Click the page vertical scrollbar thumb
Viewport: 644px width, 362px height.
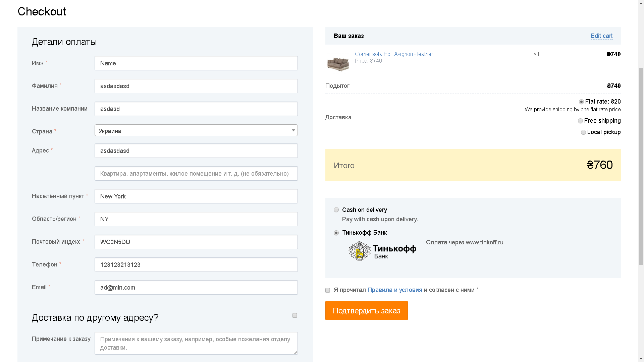(x=641, y=166)
